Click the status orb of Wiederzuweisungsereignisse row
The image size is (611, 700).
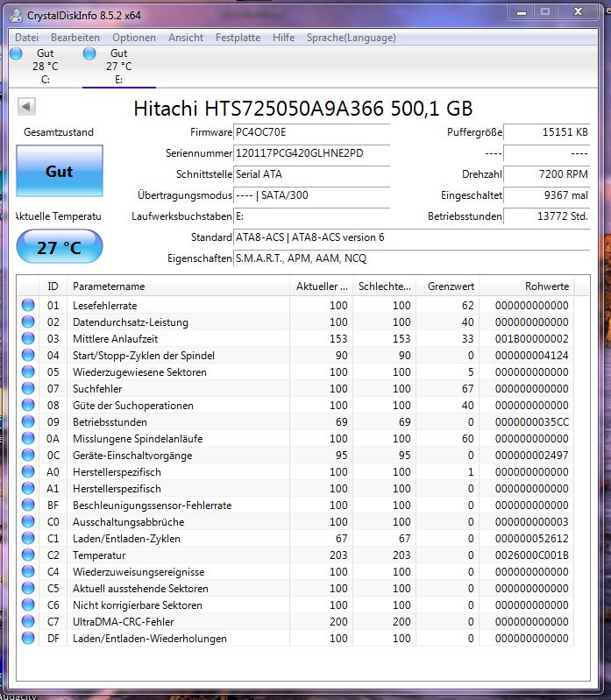pyautogui.click(x=28, y=572)
